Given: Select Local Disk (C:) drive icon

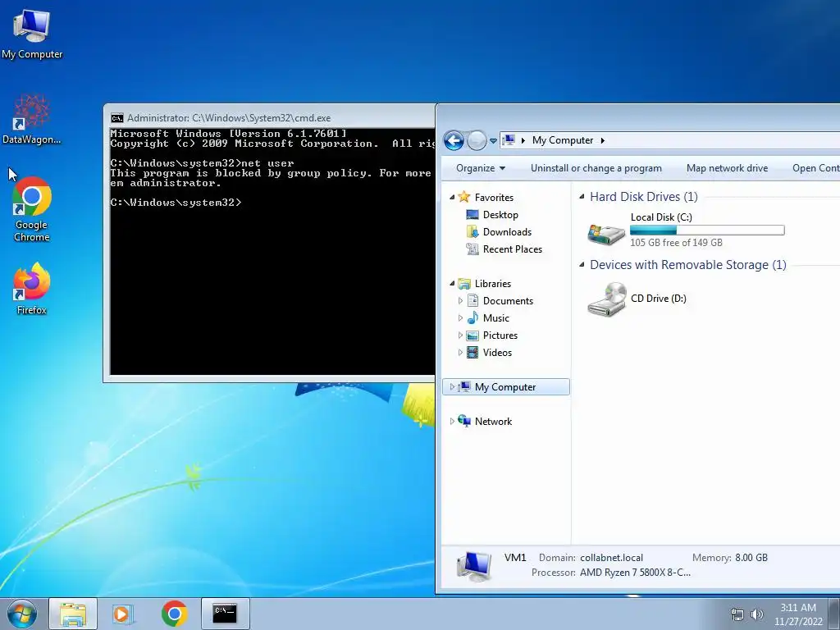Looking at the screenshot, I should point(606,234).
